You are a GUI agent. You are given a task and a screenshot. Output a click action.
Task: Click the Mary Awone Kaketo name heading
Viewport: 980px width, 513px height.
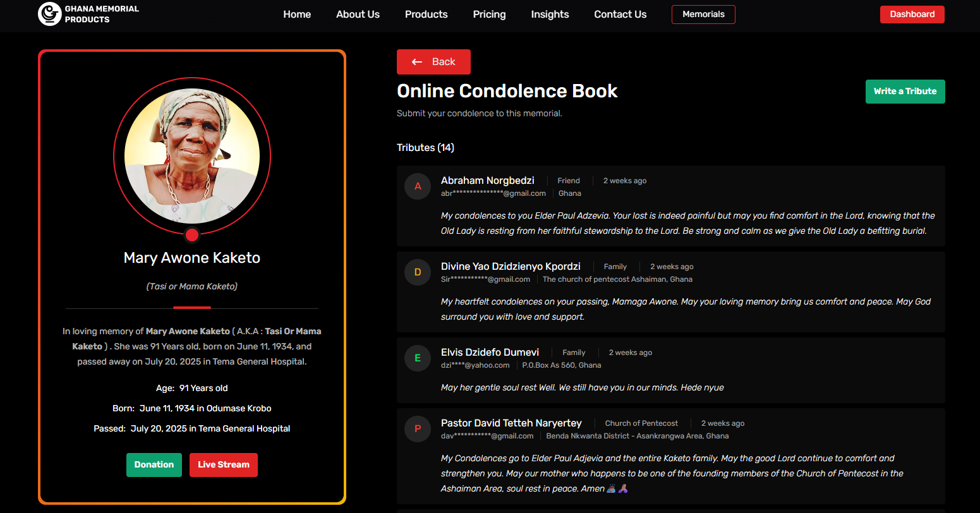click(192, 258)
